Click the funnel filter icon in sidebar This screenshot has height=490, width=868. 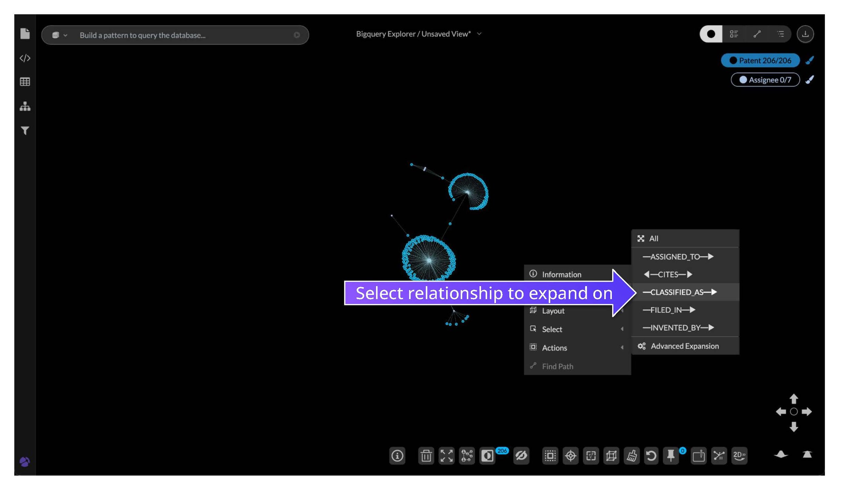click(25, 130)
